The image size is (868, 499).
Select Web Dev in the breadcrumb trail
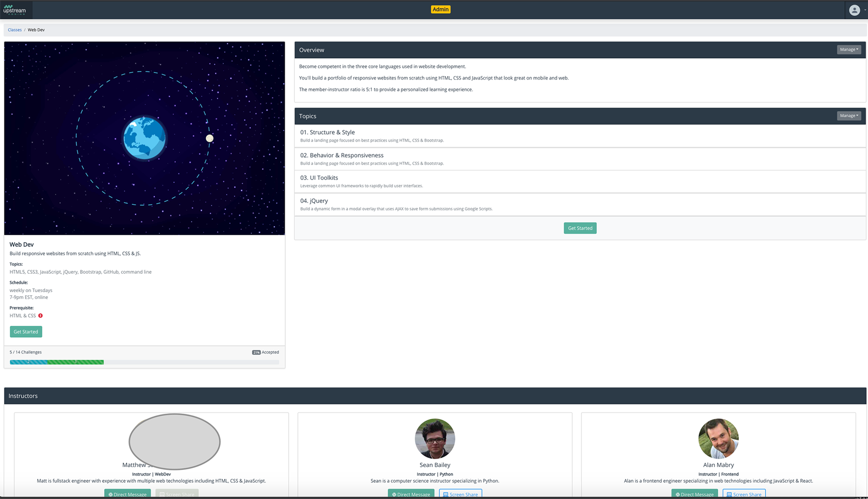pos(36,30)
